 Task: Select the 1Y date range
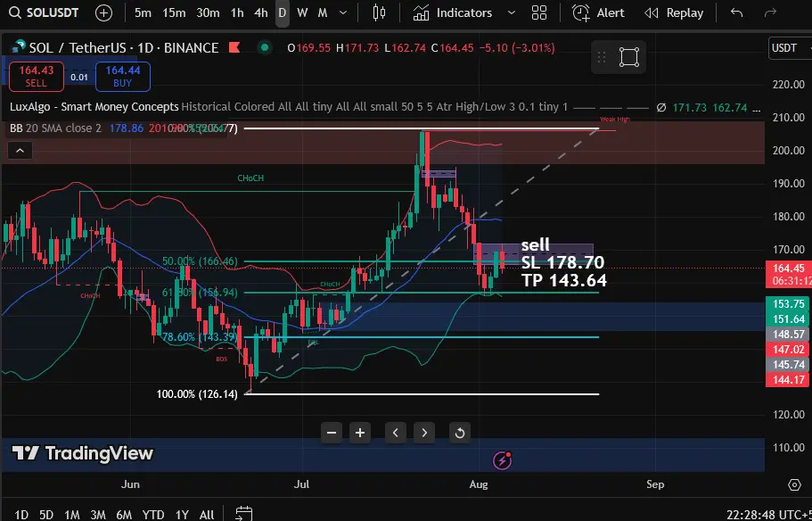[182, 514]
